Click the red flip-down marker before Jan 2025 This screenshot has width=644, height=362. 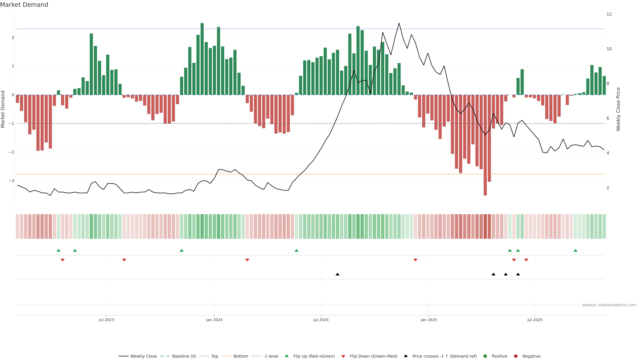coord(416,260)
